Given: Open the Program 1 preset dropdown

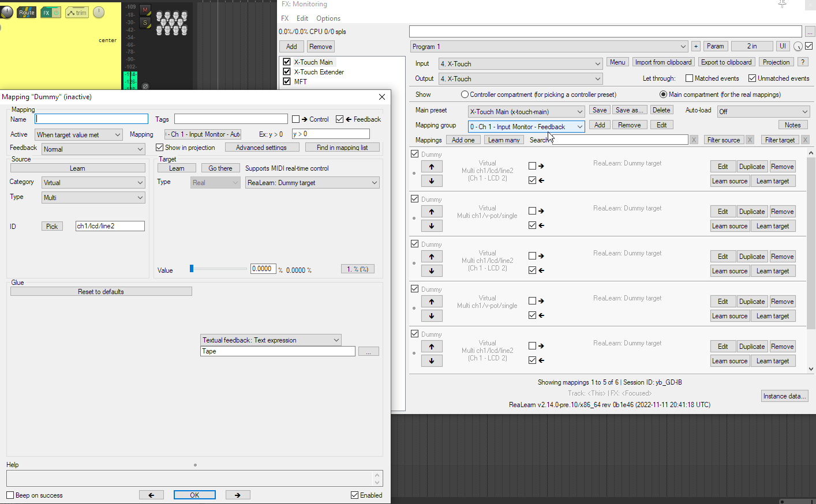Looking at the screenshot, I should tap(549, 47).
